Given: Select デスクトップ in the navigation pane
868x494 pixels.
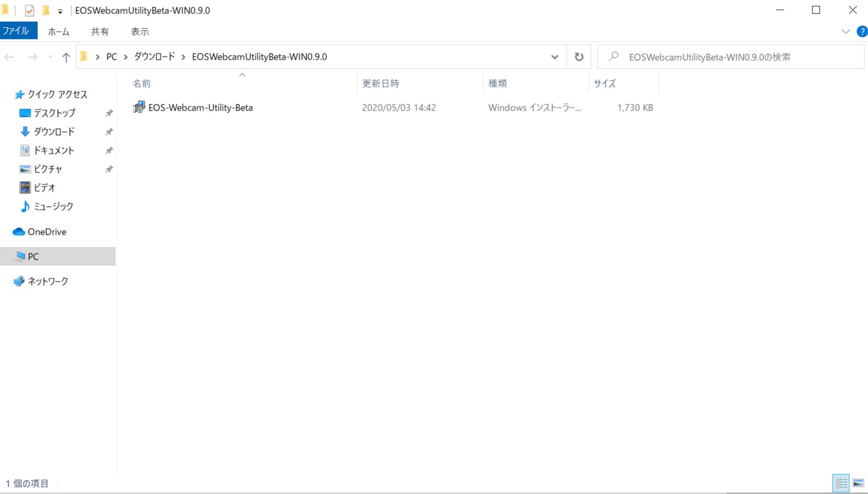Looking at the screenshot, I should [x=52, y=113].
